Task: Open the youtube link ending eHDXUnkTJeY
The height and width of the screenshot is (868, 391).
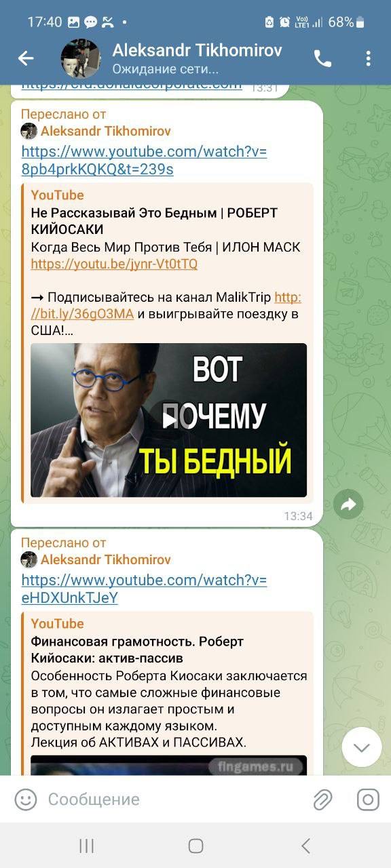Action: pyautogui.click(x=144, y=589)
